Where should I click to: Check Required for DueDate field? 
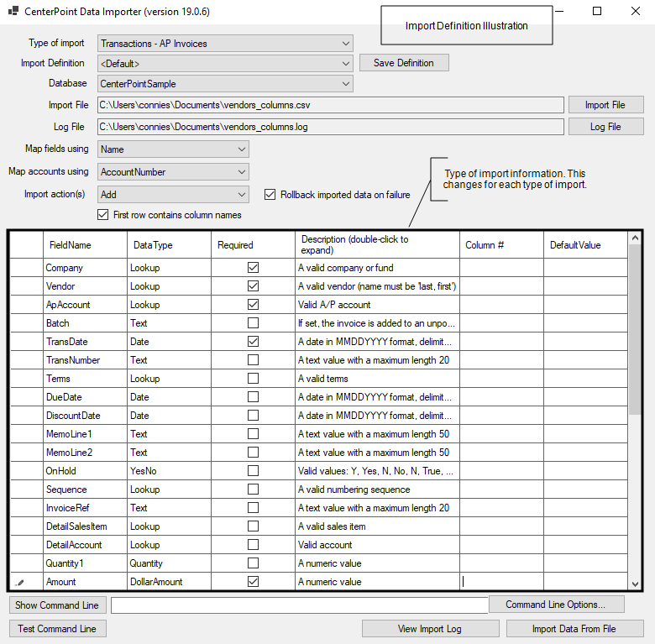(x=253, y=397)
